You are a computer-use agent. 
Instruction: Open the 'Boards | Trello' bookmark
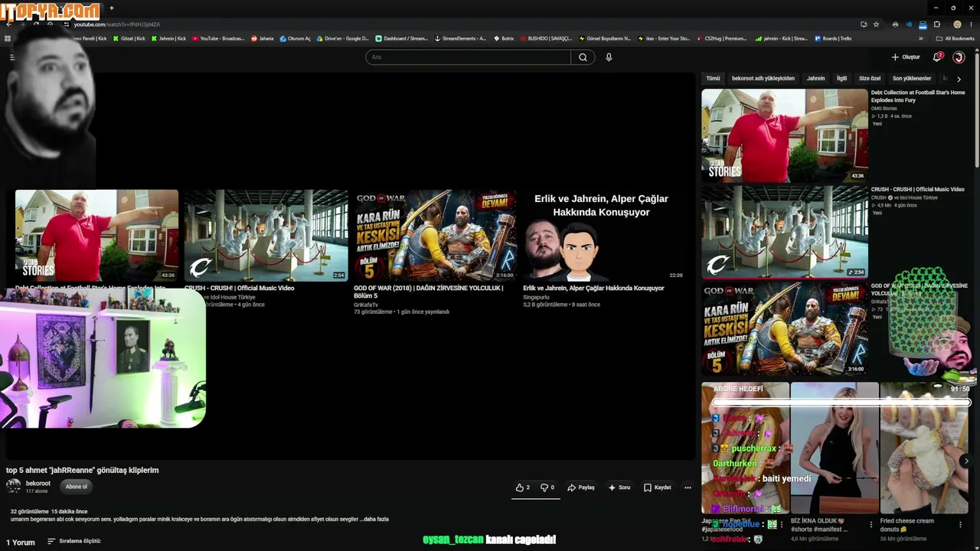pyautogui.click(x=833, y=38)
